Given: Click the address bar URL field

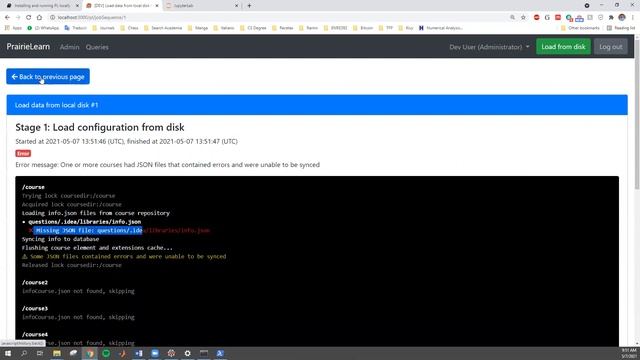Looking at the screenshot, I should click(x=278, y=18).
